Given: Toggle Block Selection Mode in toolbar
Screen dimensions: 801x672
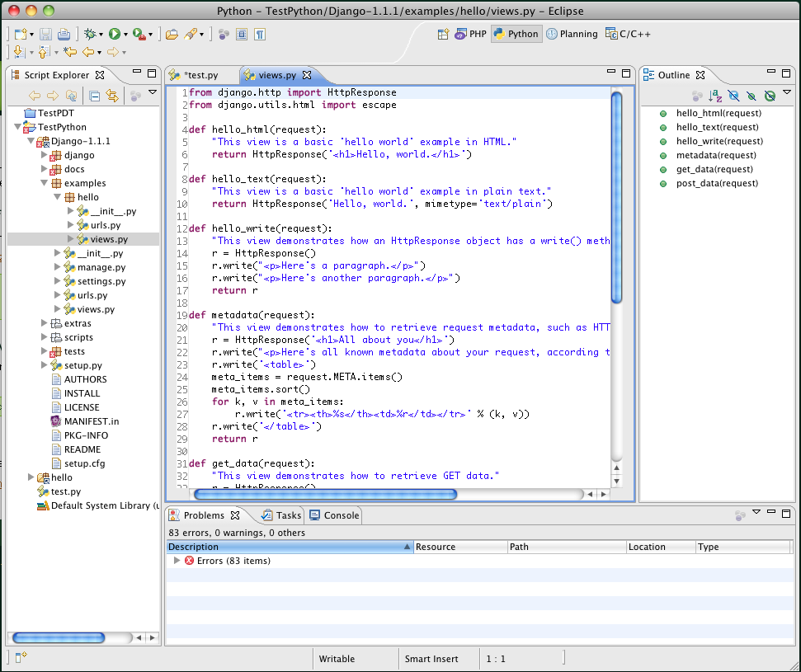Looking at the screenshot, I should pyautogui.click(x=243, y=34).
